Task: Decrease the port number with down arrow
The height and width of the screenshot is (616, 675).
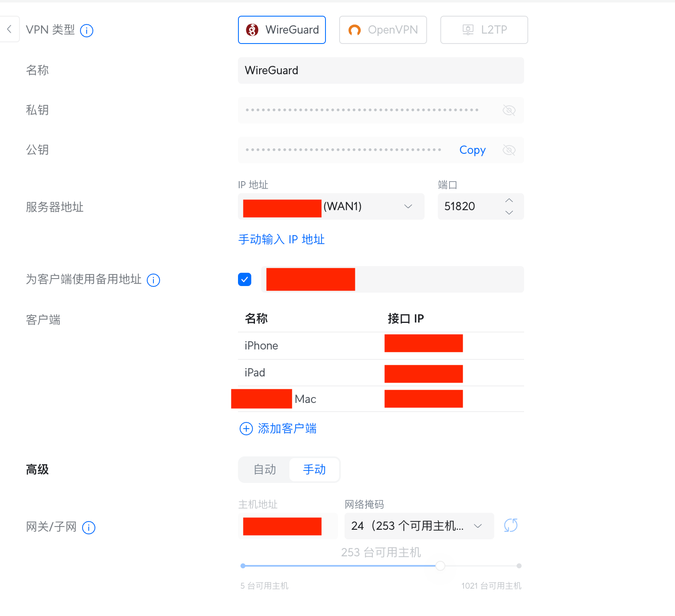Action: 509,213
